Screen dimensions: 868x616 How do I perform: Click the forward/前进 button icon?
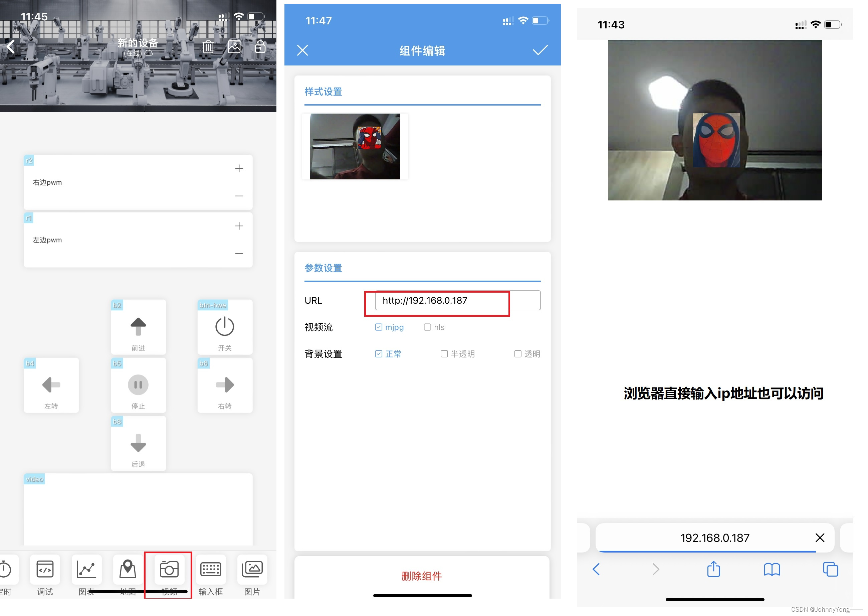(137, 327)
